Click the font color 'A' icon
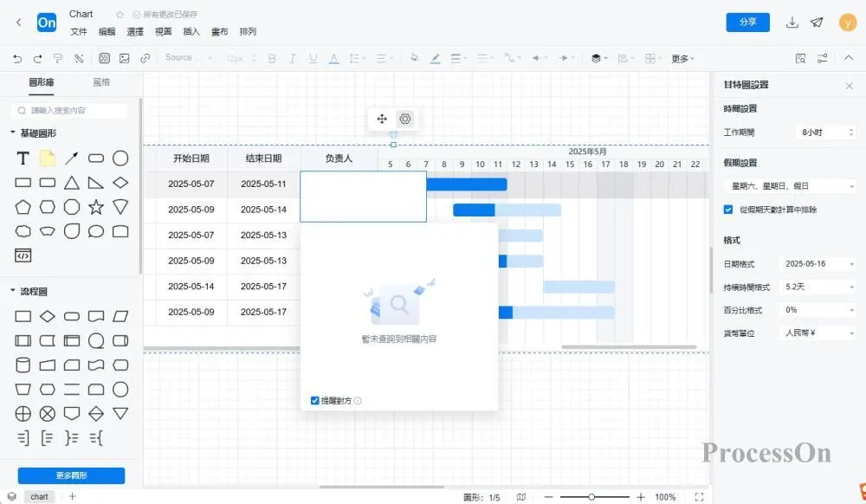 click(333, 58)
